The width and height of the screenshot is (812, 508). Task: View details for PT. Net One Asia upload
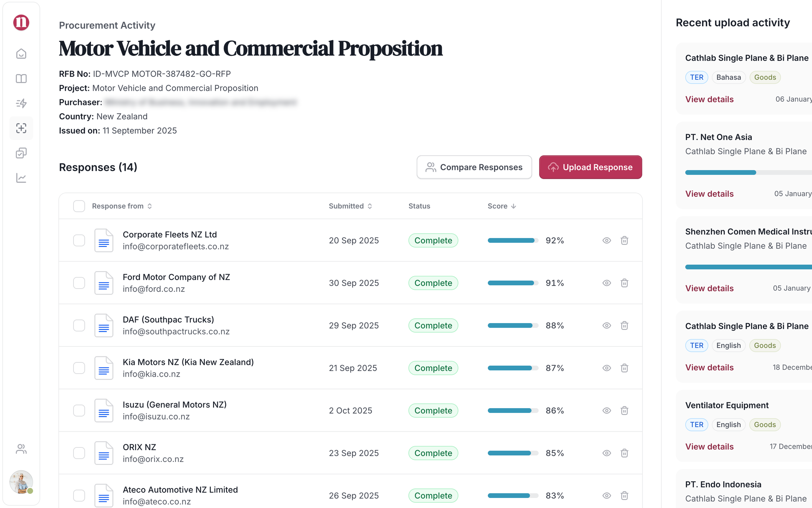click(709, 194)
